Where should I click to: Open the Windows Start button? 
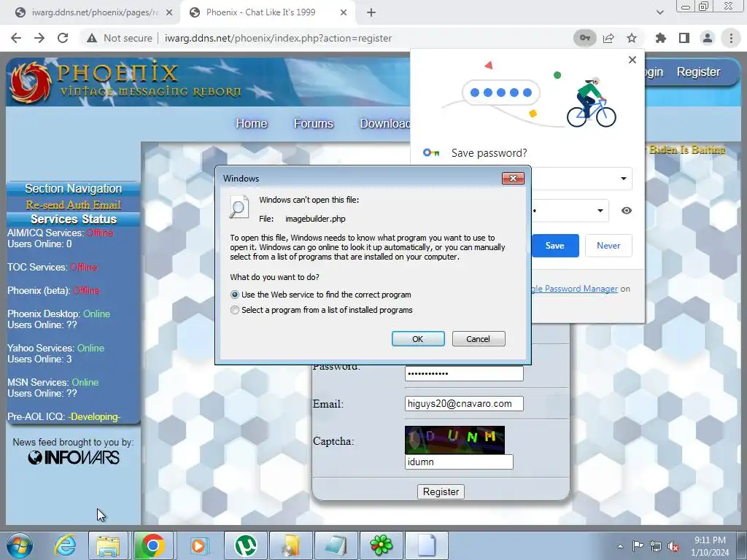20,545
